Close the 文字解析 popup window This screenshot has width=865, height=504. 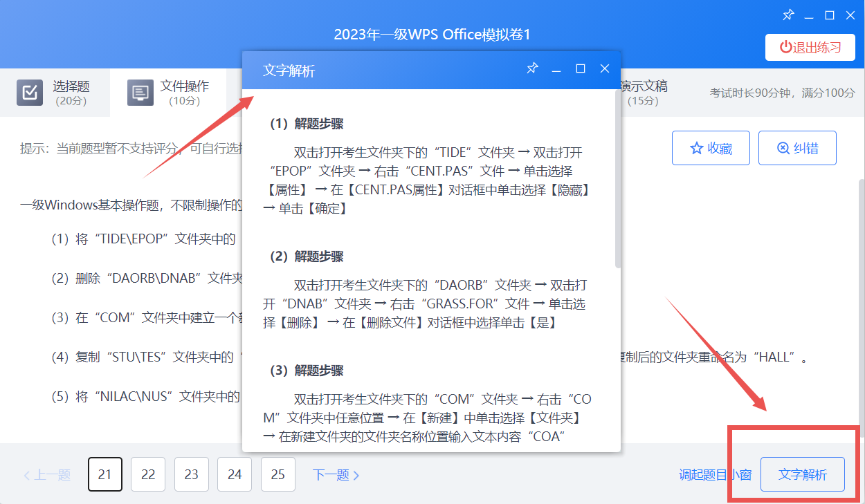[604, 68]
